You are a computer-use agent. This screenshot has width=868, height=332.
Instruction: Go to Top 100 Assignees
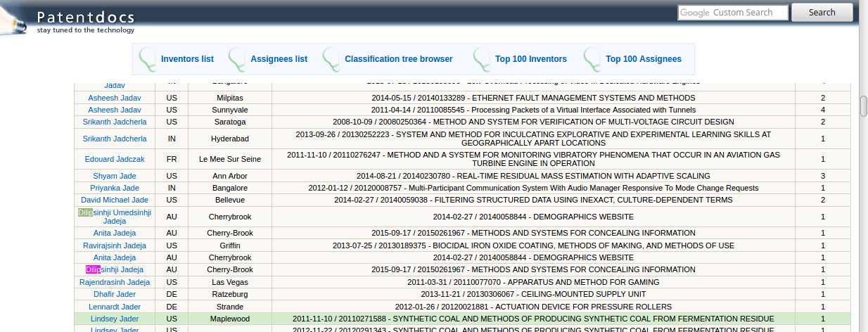(x=644, y=59)
